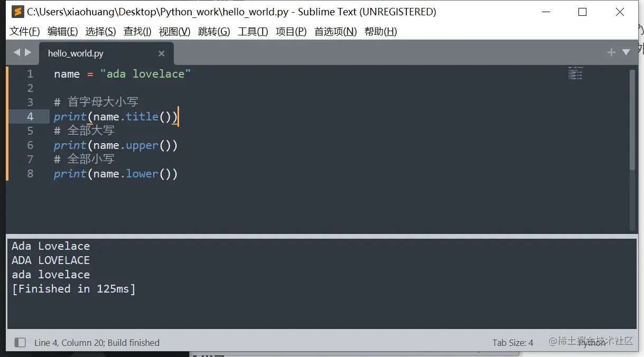This screenshot has height=357, width=644.
Task: Change indentation via Tab Size: 4
Action: tap(512, 343)
